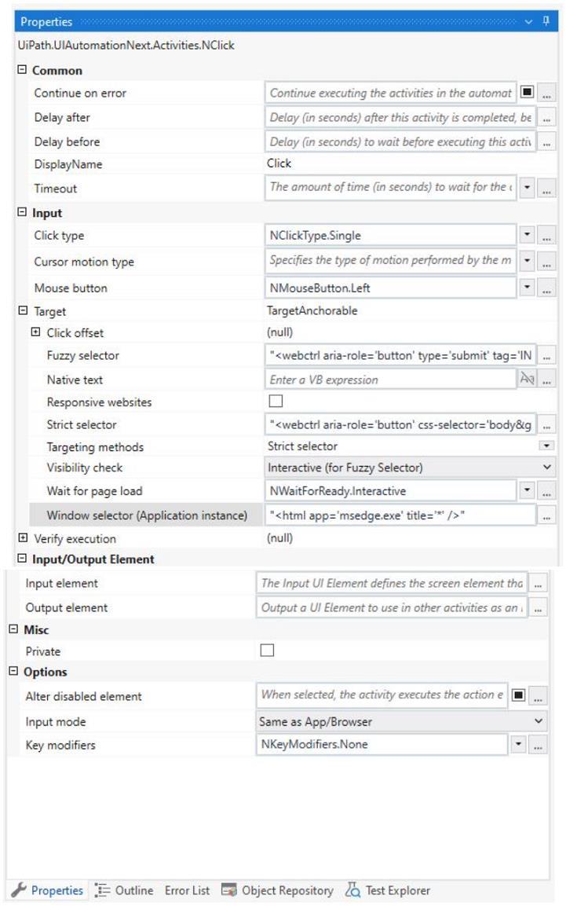Image resolution: width=588 pixels, height=924 pixels.
Task: Open the Visibility check dropdown
Action: pos(547,467)
